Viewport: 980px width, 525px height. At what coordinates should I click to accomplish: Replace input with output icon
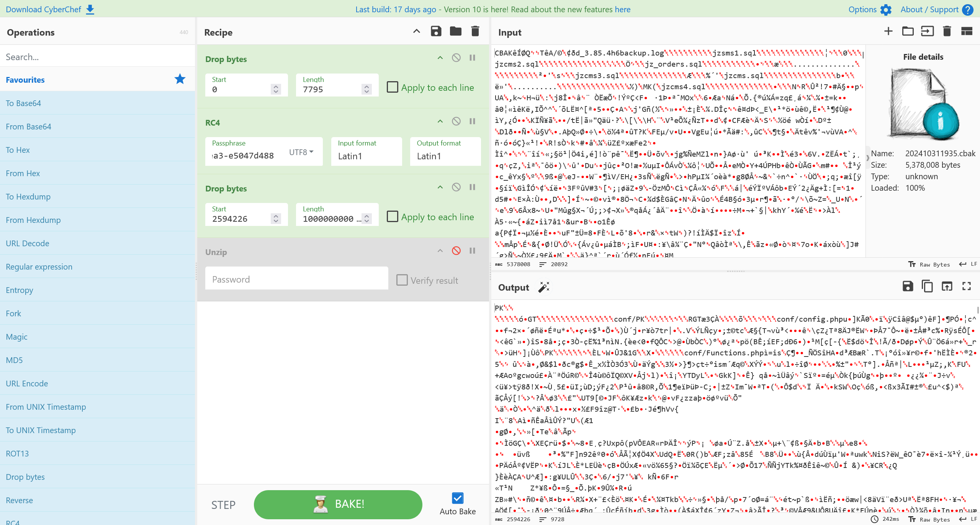click(947, 286)
